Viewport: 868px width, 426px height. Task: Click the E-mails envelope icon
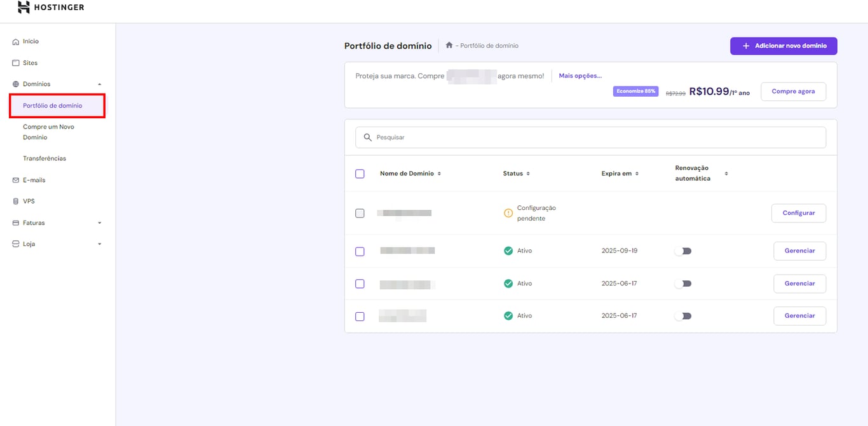point(16,180)
